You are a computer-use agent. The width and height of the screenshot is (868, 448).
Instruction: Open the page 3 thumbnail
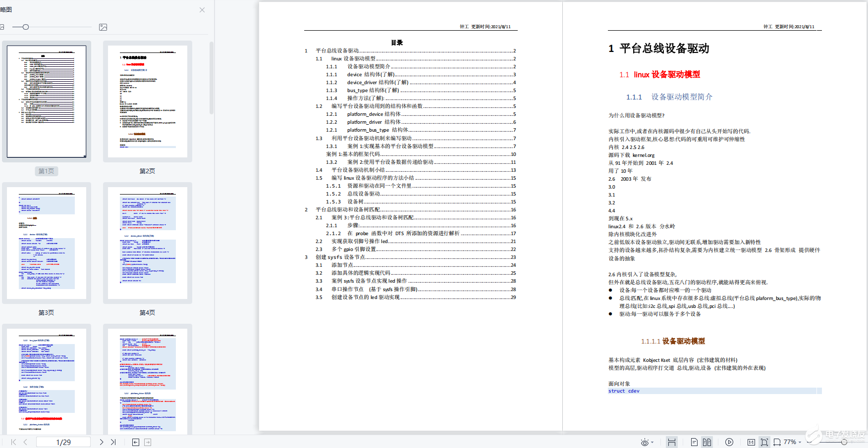(47, 243)
